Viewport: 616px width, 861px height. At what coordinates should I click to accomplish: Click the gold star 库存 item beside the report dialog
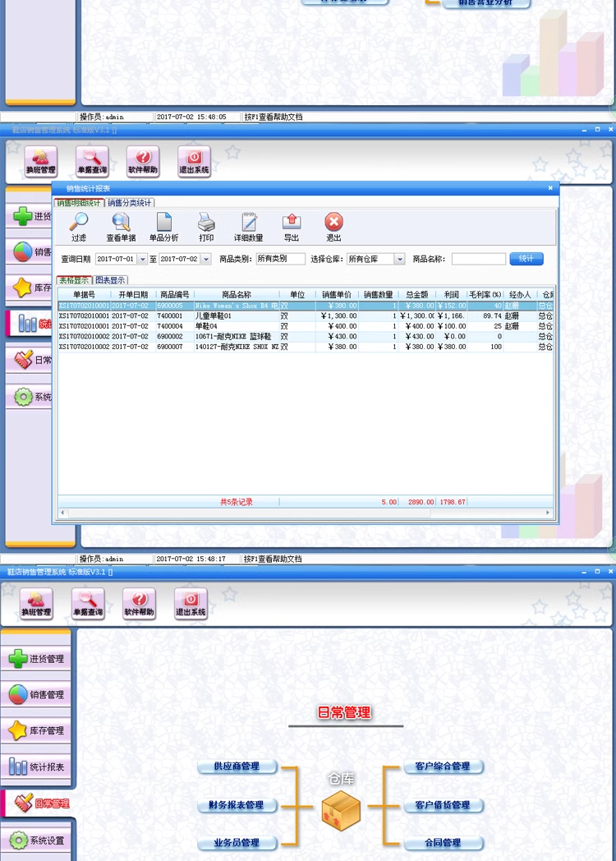tap(30, 288)
